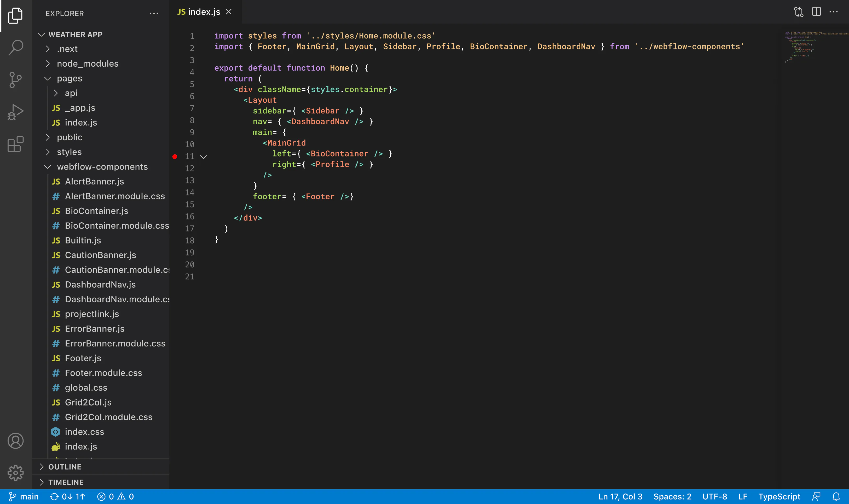This screenshot has width=849, height=504.
Task: Close the index.js editor tab
Action: [229, 12]
